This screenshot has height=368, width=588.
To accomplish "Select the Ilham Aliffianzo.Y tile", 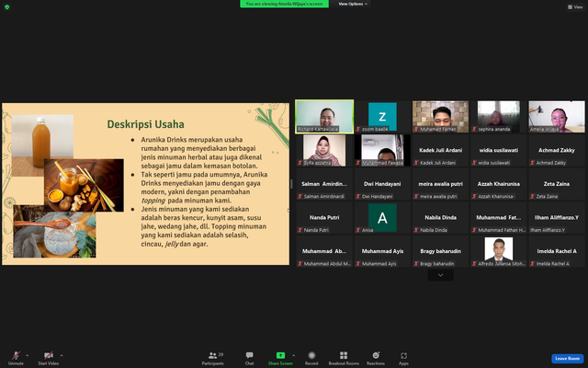I will [x=557, y=217].
